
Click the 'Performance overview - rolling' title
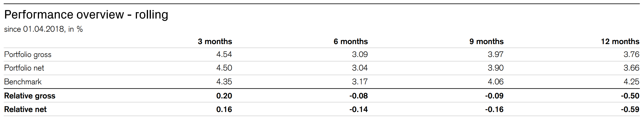tap(86, 15)
